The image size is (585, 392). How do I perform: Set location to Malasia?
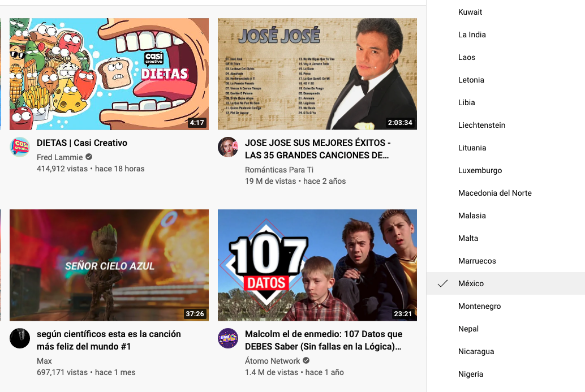[x=506, y=216]
